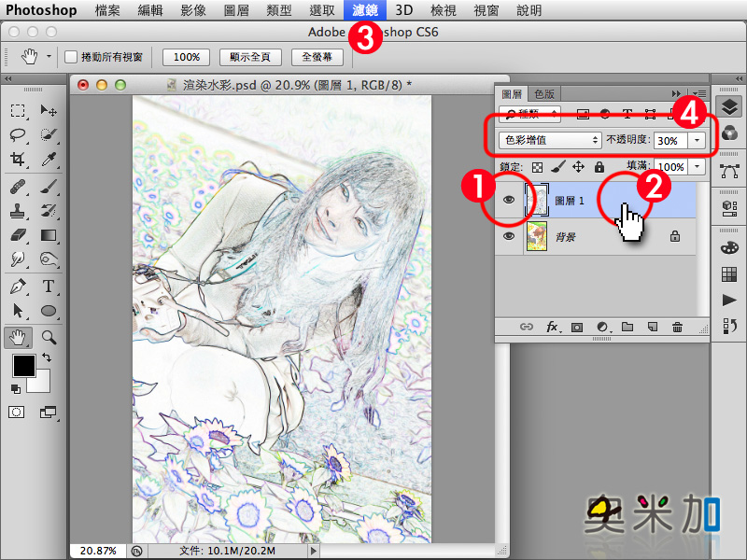747x560 pixels.
Task: Change the screen mode from the toolbox
Action: point(48,413)
